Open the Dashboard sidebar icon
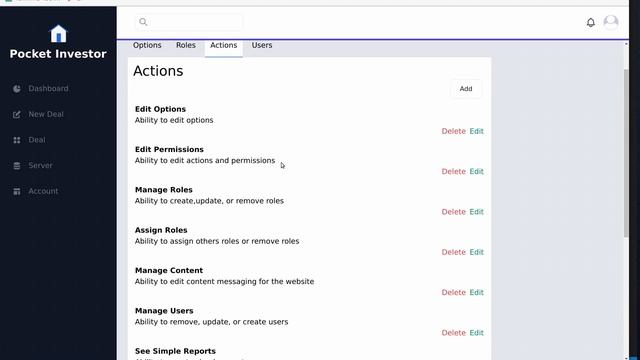This screenshot has height=360, width=640. pos(17,89)
